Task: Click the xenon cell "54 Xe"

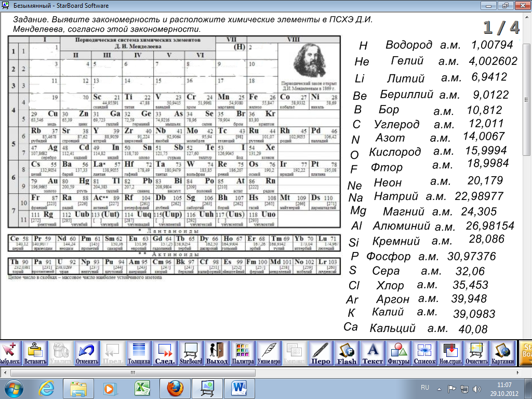Action: point(262,151)
